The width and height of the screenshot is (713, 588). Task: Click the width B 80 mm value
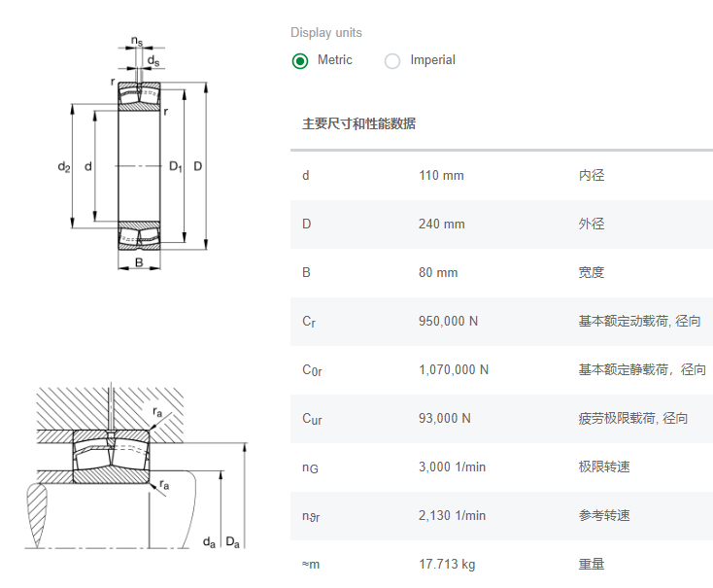click(x=437, y=273)
